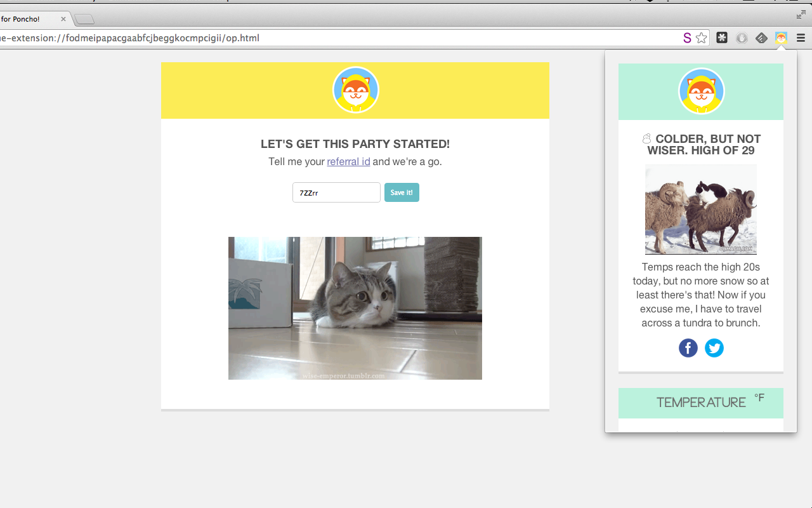The image size is (812, 508).
Task: Click the forecast paragraph about temps
Action: click(x=701, y=295)
